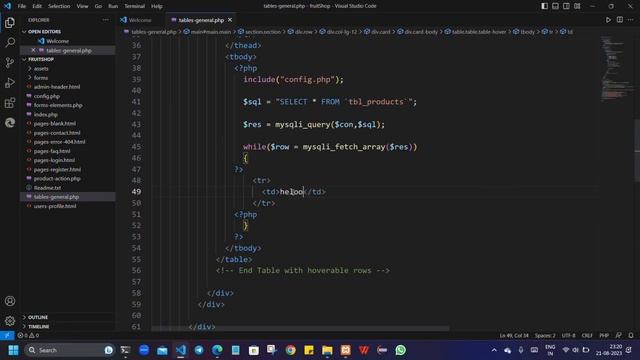Viewport: 640px width, 360px height.
Task: Close the tables-general.php tab
Action: (x=230, y=20)
